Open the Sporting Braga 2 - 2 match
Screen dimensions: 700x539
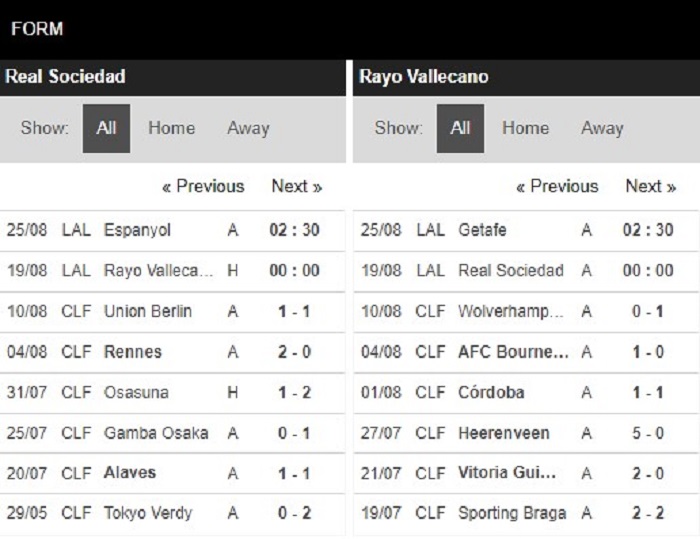(526, 514)
